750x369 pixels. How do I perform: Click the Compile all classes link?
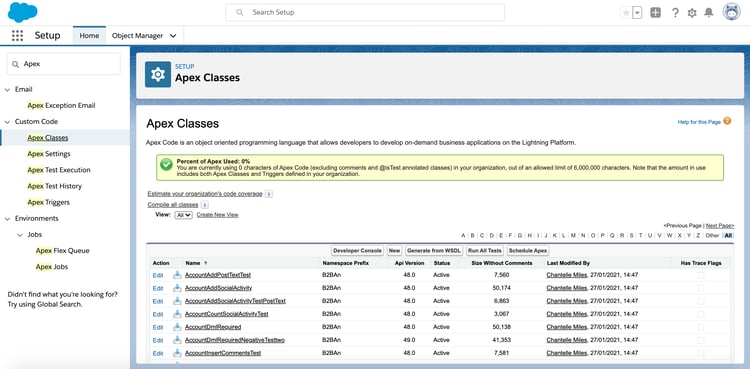(173, 205)
